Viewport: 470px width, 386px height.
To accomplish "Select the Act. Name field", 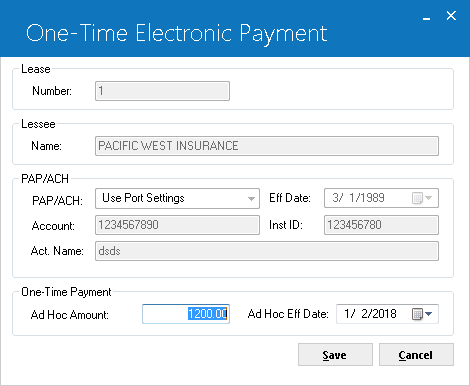I will click(267, 251).
